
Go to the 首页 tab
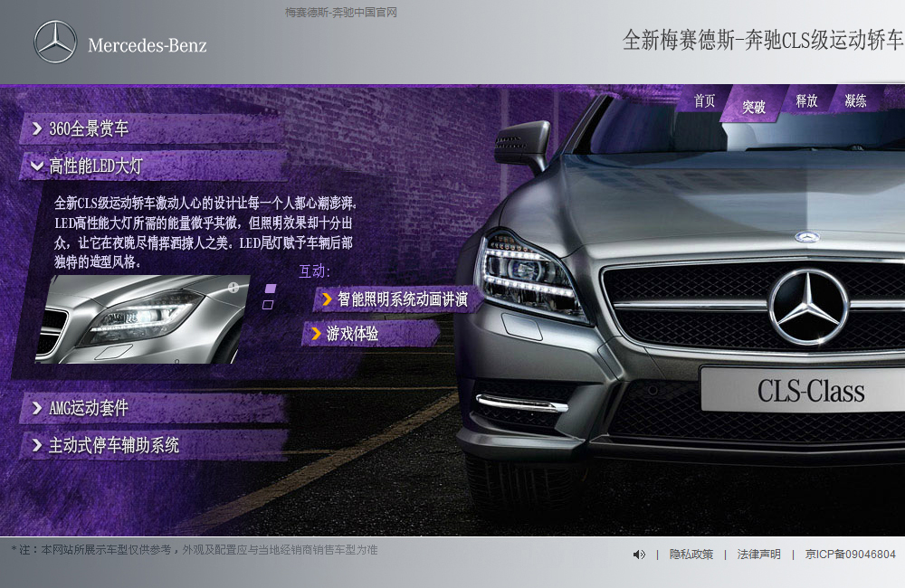pyautogui.click(x=704, y=101)
